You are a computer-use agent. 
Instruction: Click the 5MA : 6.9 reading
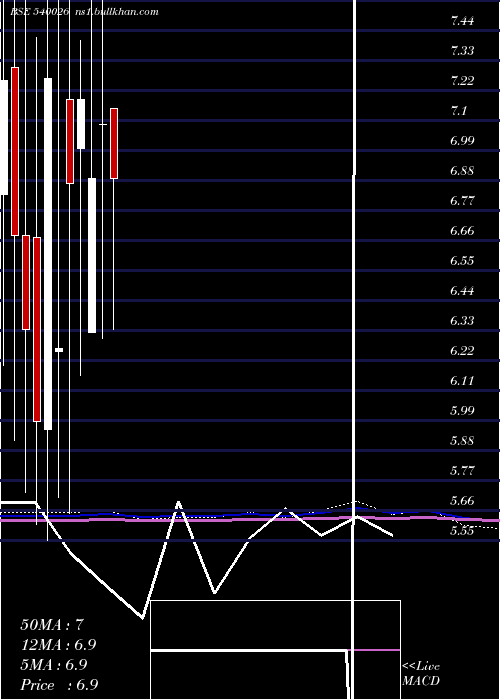tap(54, 665)
